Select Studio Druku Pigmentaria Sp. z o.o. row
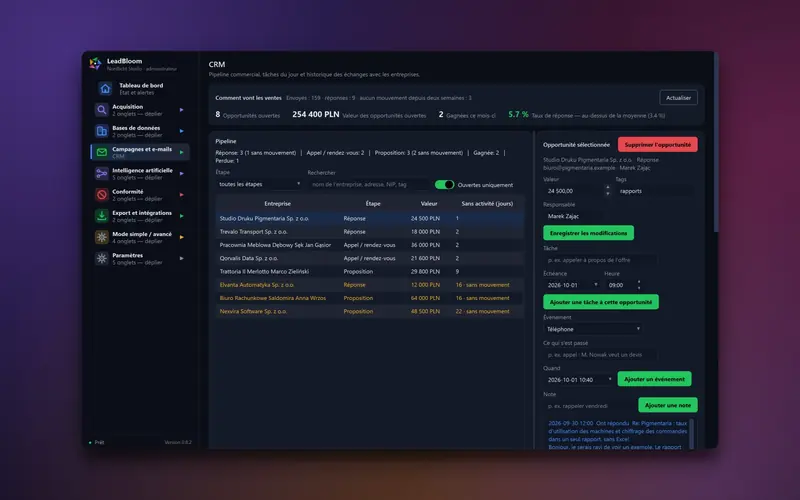The height and width of the screenshot is (500, 800). coord(370,218)
